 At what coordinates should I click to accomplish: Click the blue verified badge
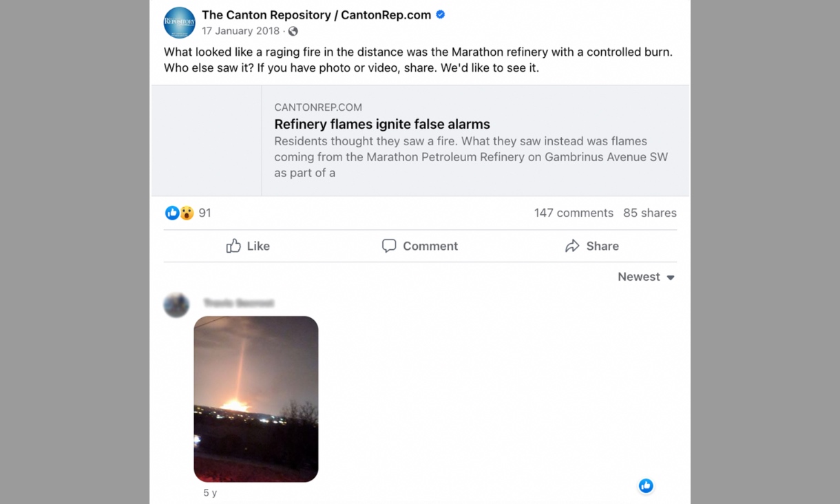pyautogui.click(x=441, y=14)
